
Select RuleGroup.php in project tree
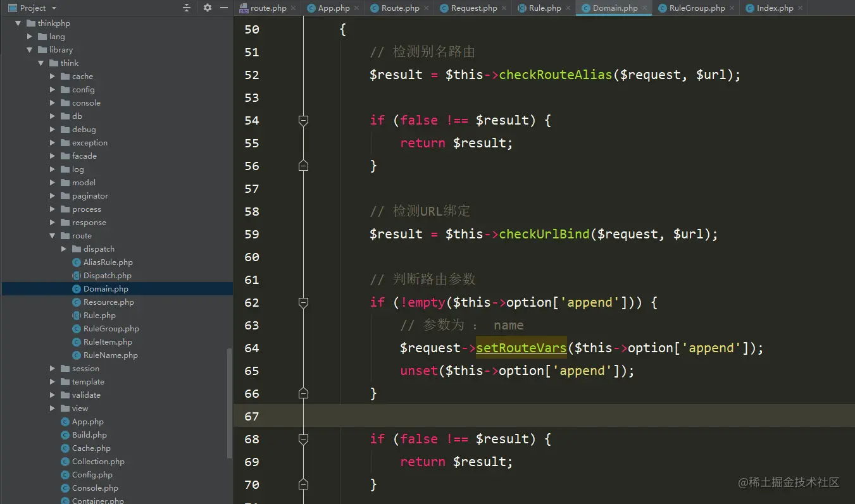coord(111,329)
